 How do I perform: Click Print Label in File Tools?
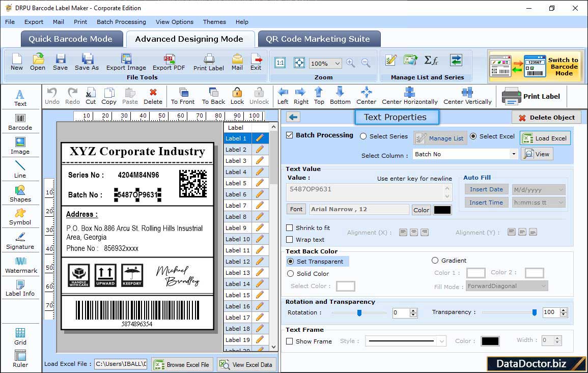[209, 62]
